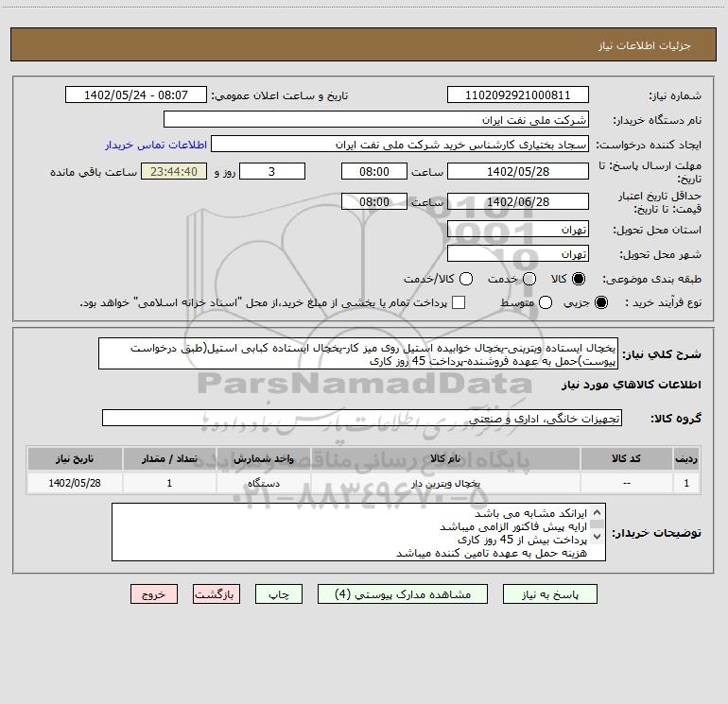Screen dimensions: 728x704
Task: Click the چاپ print button
Action: pyautogui.click(x=279, y=594)
